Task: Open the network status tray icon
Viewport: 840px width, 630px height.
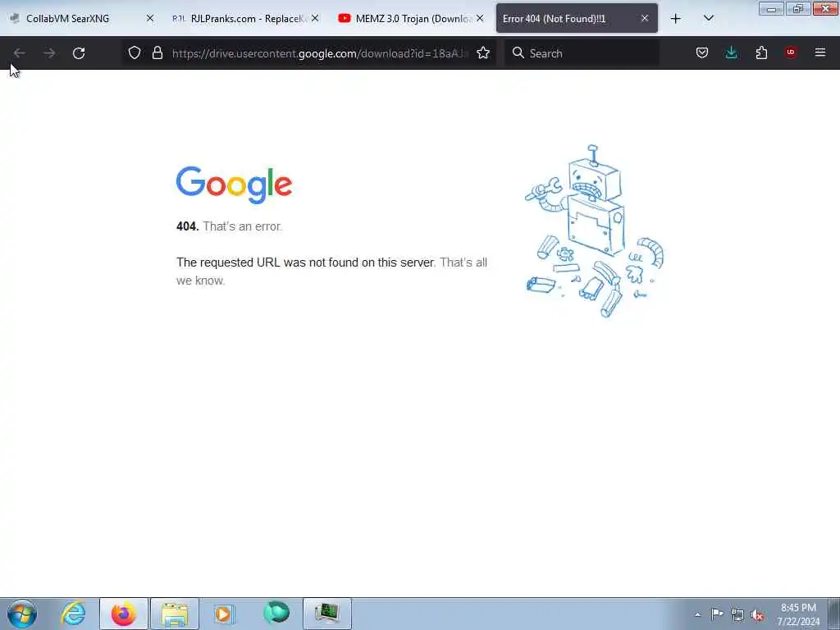Action: point(737,614)
